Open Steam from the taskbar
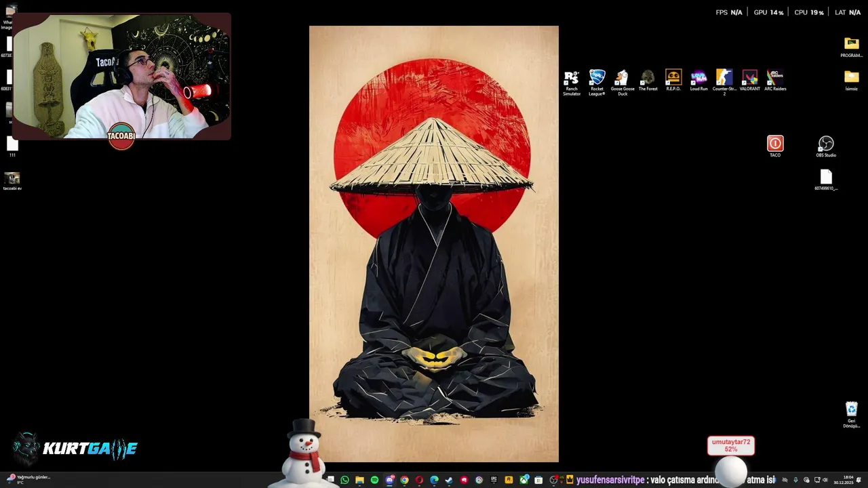Image resolution: width=868 pixels, height=488 pixels. pos(449,480)
